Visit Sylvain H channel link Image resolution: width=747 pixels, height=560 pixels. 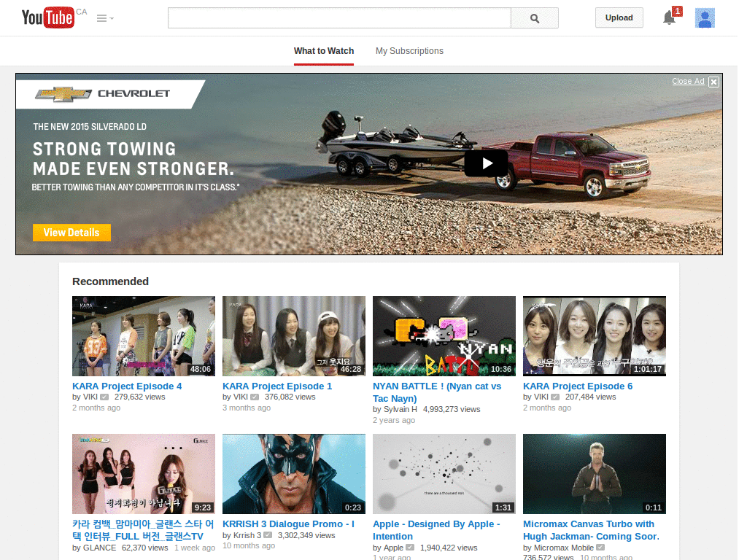(400, 409)
